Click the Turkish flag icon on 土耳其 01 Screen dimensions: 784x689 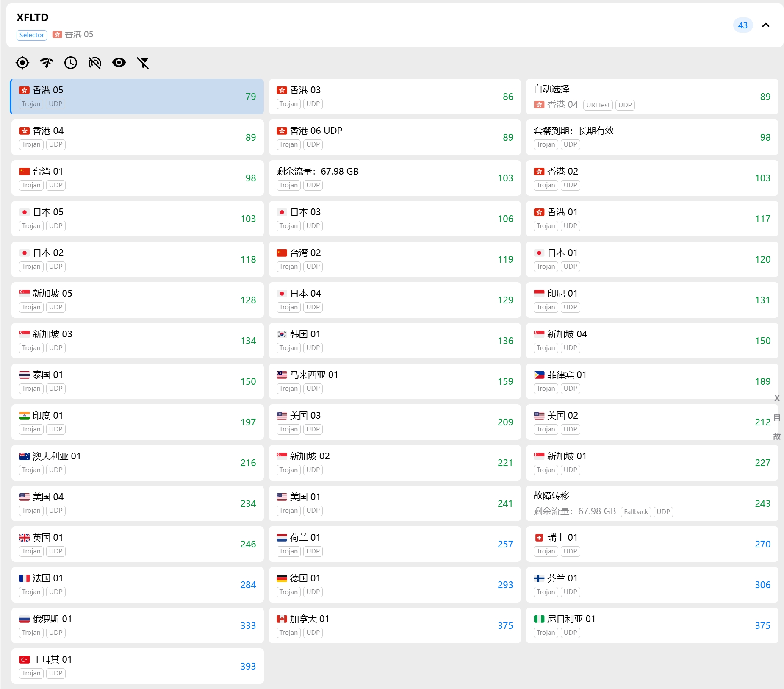pyautogui.click(x=25, y=660)
